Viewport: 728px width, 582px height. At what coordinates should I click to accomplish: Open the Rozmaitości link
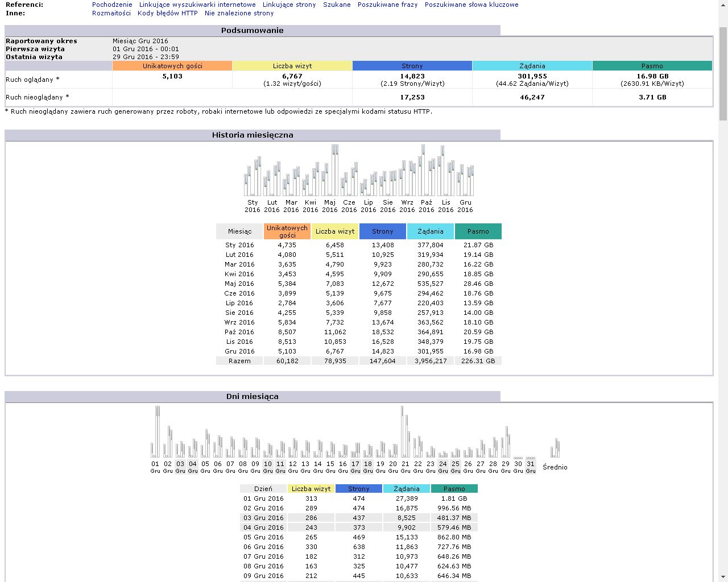click(x=111, y=13)
